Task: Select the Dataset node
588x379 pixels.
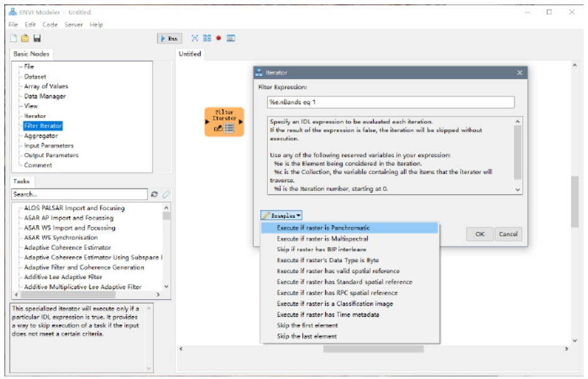Action: [x=35, y=77]
